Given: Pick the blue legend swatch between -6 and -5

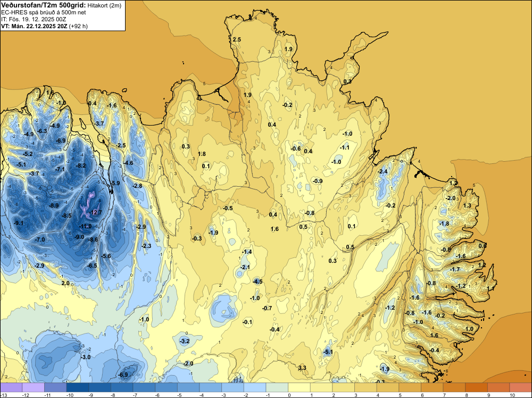Looking at the screenshot, I should click(166, 387).
